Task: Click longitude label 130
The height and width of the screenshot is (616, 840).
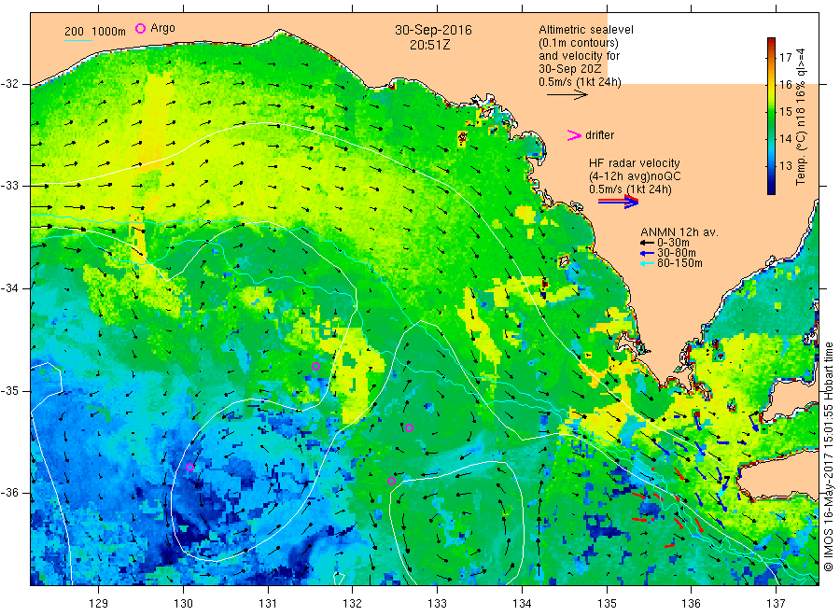Action: point(183,604)
